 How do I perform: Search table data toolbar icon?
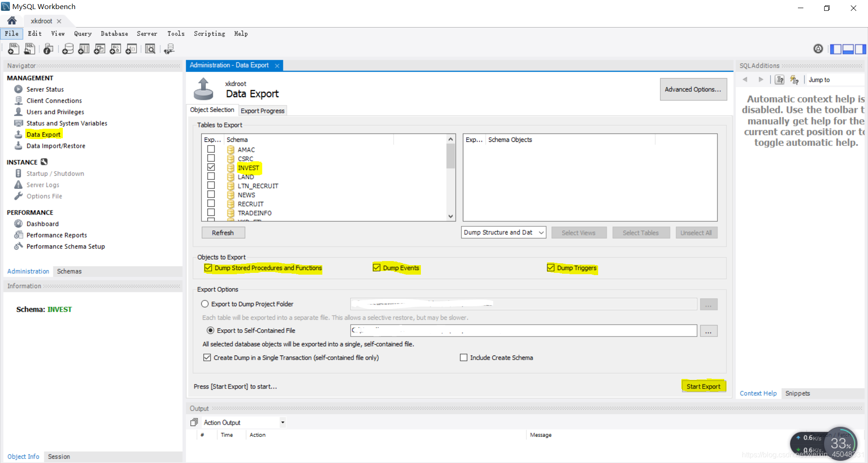pos(150,49)
